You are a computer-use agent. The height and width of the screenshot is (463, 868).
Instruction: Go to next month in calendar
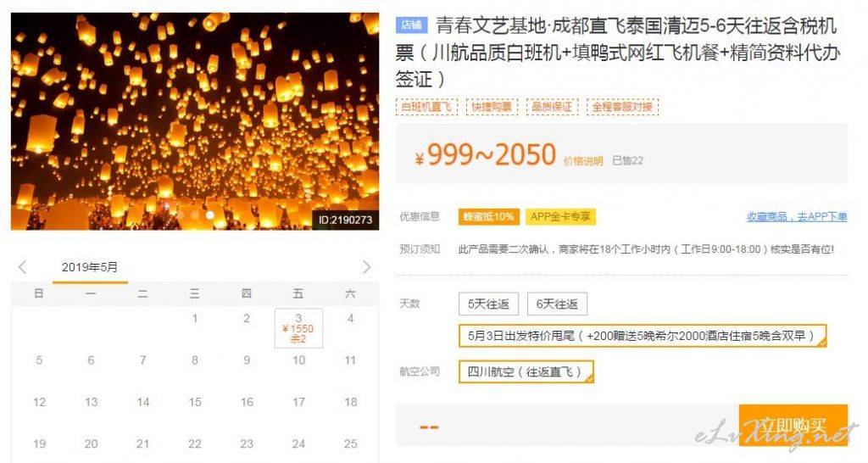(x=366, y=267)
